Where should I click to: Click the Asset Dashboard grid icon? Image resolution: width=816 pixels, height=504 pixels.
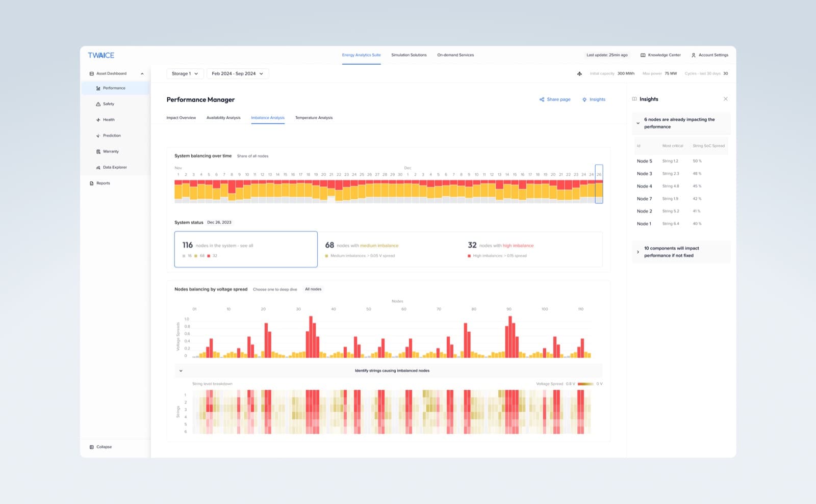pos(92,73)
